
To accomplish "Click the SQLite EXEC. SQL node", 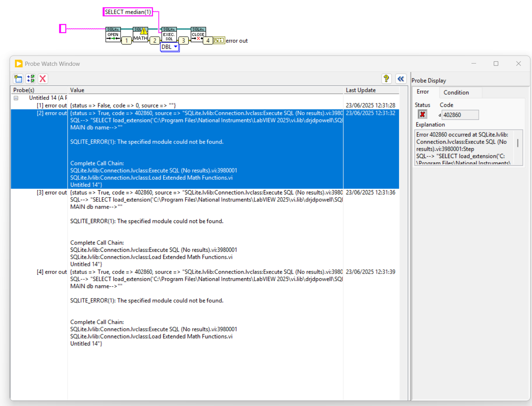I will (169, 34).
